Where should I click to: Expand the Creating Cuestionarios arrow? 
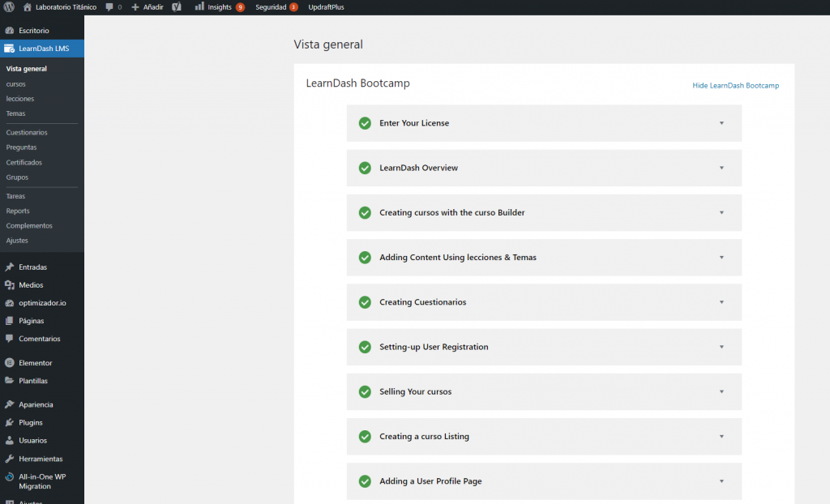[x=721, y=301]
